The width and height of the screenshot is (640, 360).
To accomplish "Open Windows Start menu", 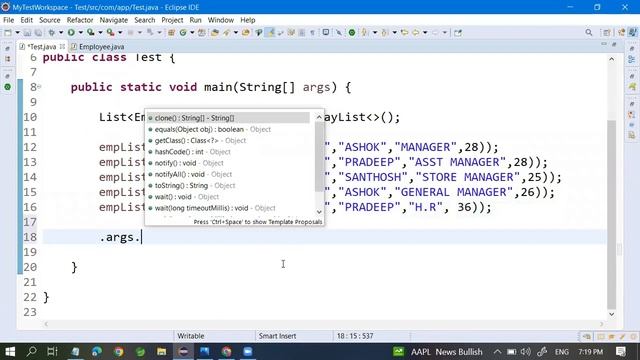I will tap(10, 351).
